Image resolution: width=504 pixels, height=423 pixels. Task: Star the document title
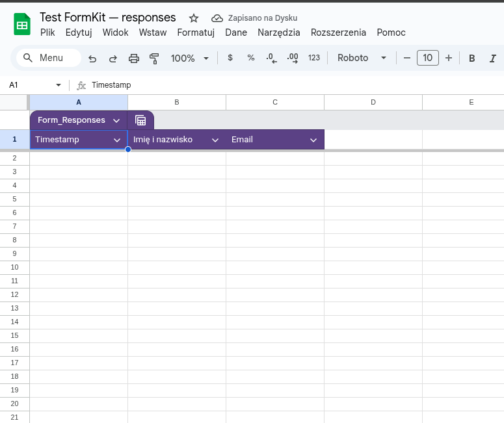pyautogui.click(x=194, y=18)
